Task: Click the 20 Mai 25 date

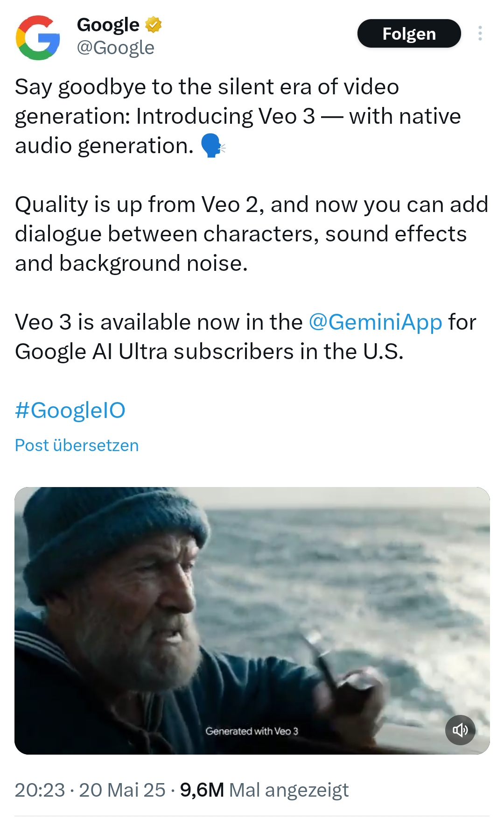Action: pyautogui.click(x=122, y=790)
